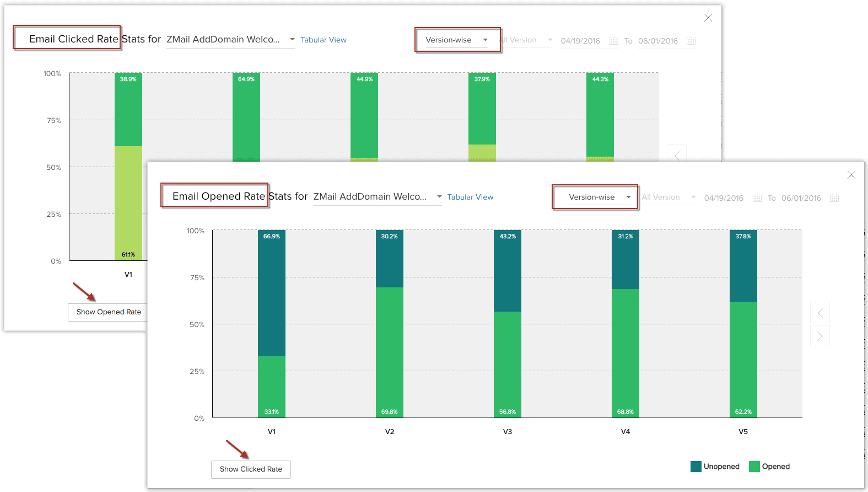This screenshot has width=868, height=492.
Task: Open start date calendar in Opened Rate dialog
Action: [x=757, y=198]
